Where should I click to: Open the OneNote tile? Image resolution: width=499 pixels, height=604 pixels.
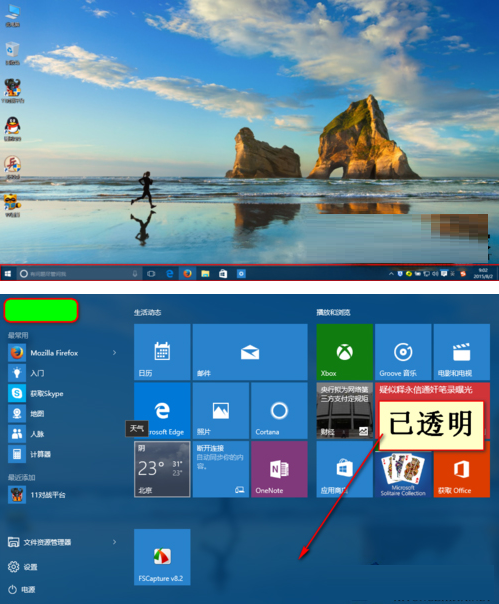[x=279, y=469]
